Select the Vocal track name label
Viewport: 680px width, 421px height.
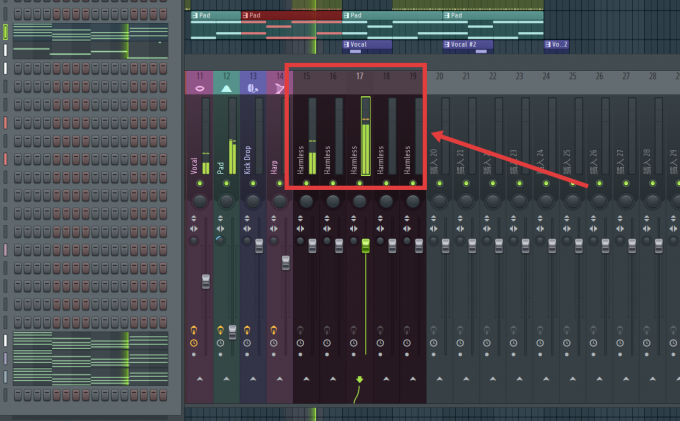(193, 166)
